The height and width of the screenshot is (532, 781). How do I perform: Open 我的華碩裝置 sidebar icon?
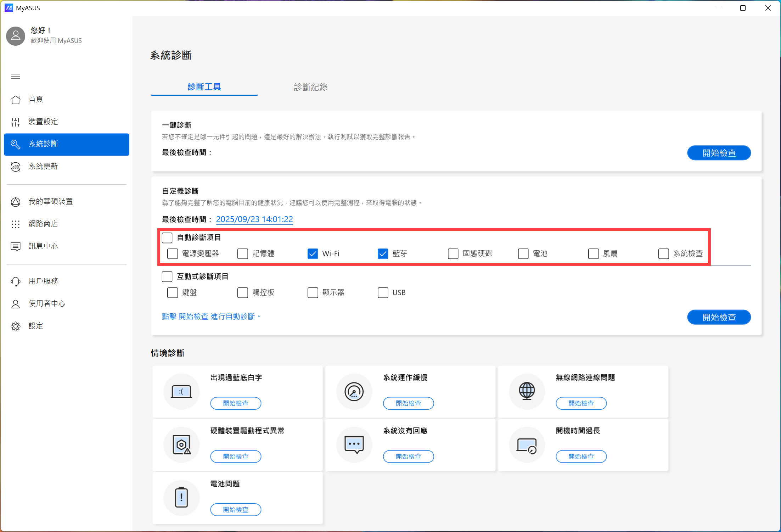pos(16,202)
